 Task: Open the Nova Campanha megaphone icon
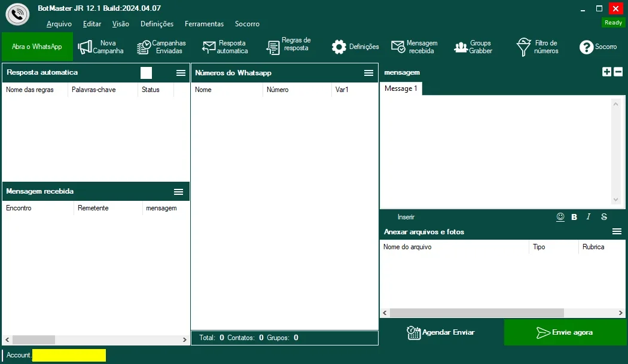[x=84, y=47]
